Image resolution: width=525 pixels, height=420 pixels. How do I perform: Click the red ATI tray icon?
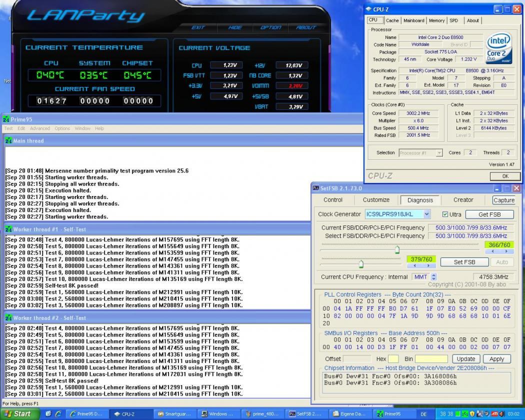(494, 414)
